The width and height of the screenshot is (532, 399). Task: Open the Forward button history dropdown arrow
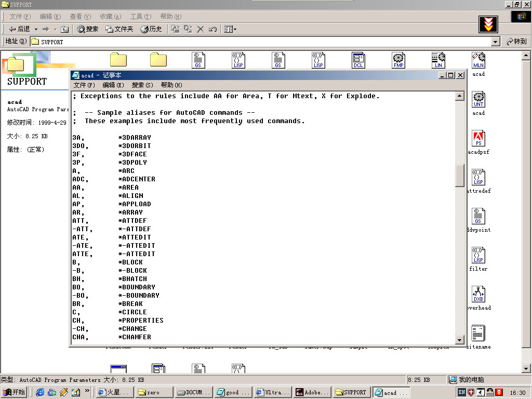pos(55,30)
